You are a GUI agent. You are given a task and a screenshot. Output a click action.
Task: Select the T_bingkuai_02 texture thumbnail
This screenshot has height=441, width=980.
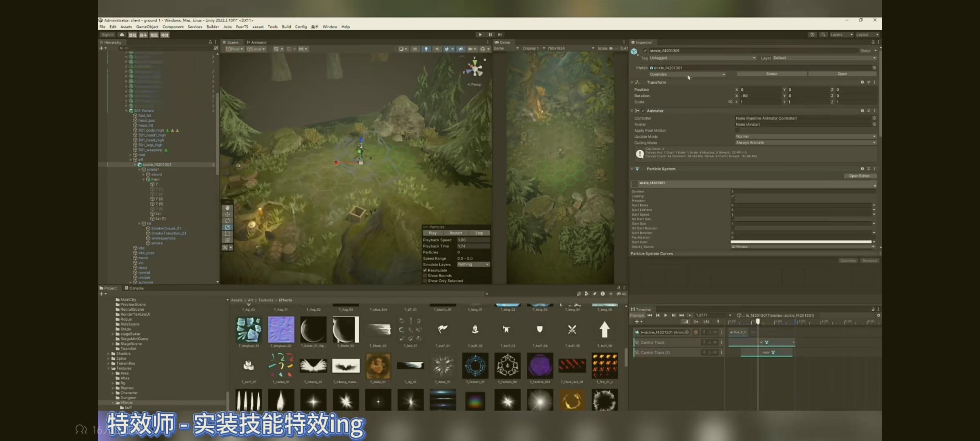coord(281,329)
